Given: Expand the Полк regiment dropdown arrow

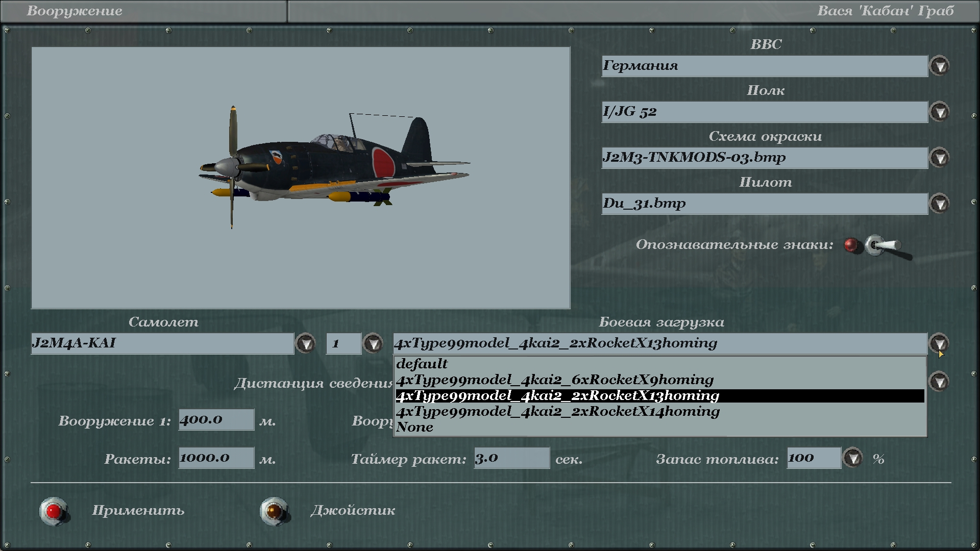Looking at the screenshot, I should pos(939,112).
